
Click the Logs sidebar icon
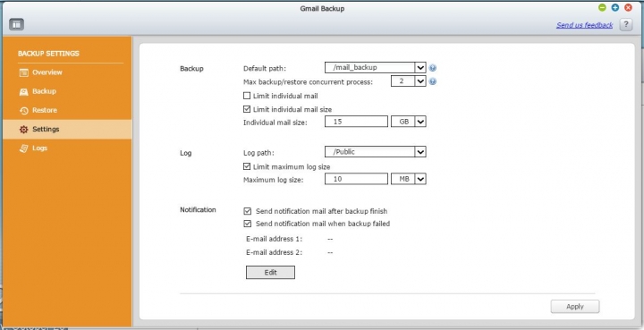[x=24, y=148]
